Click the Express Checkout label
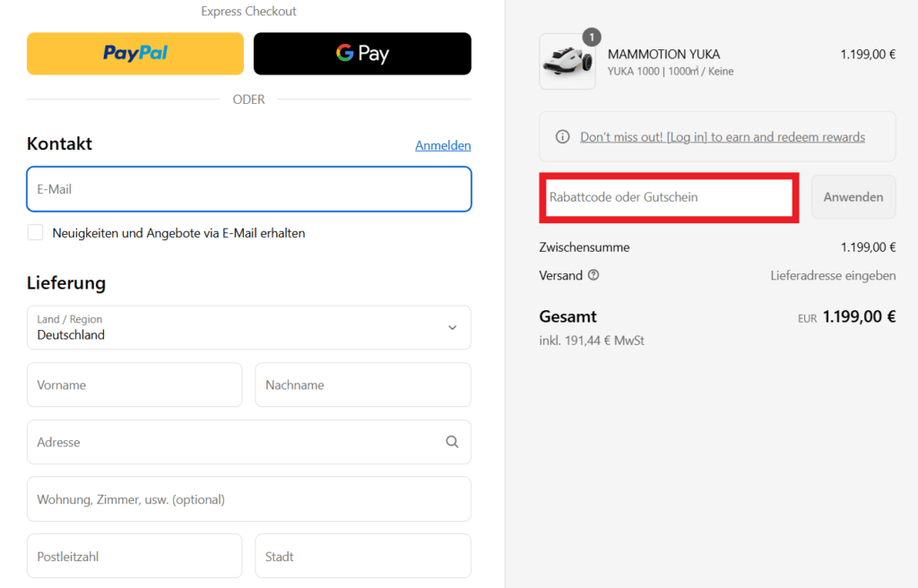The width and height of the screenshot is (918, 588). point(249,11)
